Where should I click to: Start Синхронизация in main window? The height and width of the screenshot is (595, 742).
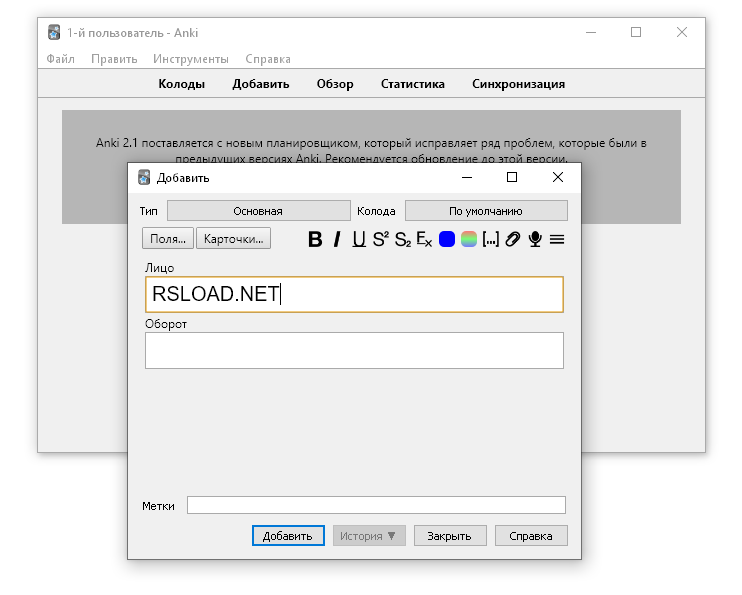519,84
